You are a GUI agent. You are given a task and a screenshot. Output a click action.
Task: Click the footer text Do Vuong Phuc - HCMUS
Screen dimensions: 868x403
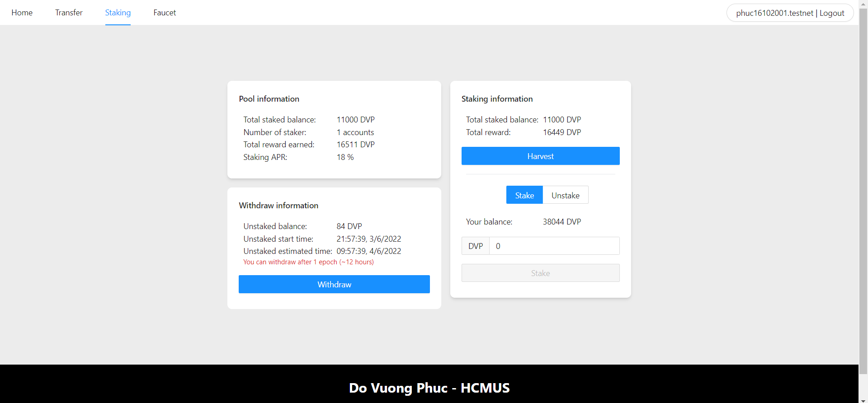click(429, 388)
